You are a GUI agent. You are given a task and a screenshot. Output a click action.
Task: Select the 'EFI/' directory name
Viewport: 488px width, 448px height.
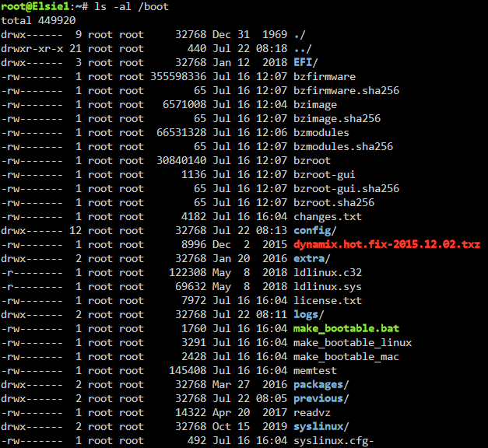pos(306,62)
